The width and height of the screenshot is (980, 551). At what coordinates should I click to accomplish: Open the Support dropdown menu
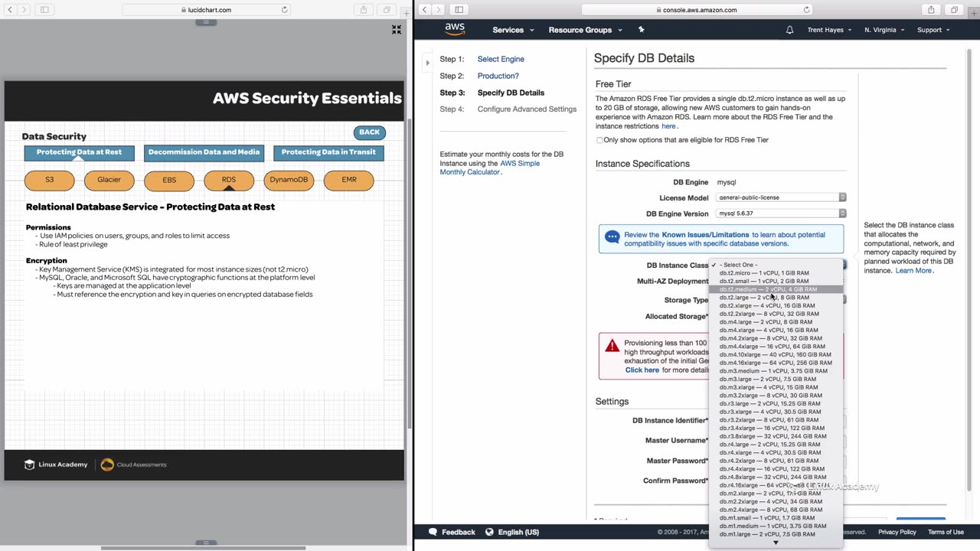click(x=933, y=30)
